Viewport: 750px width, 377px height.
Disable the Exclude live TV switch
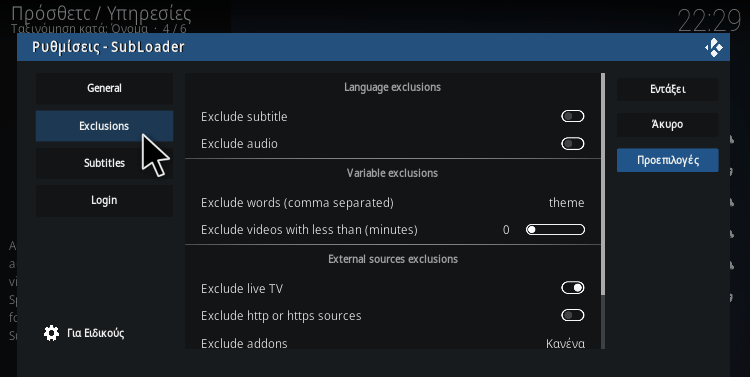(x=573, y=288)
